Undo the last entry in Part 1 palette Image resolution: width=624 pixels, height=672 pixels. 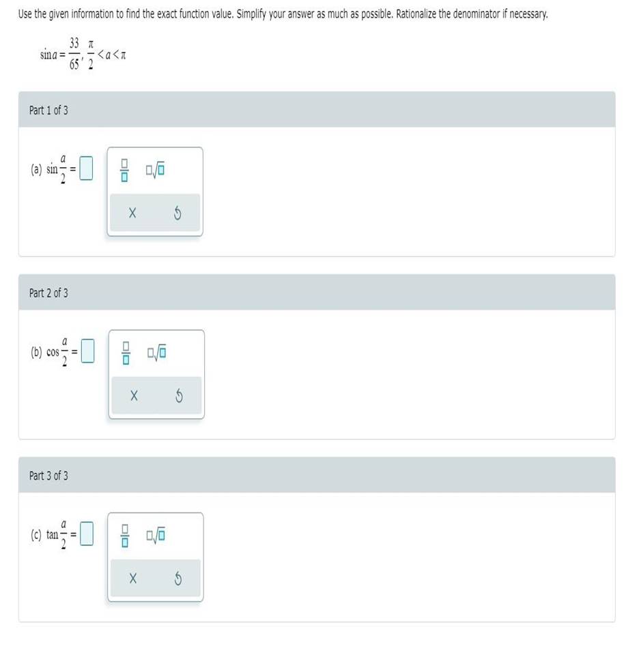coord(177,212)
